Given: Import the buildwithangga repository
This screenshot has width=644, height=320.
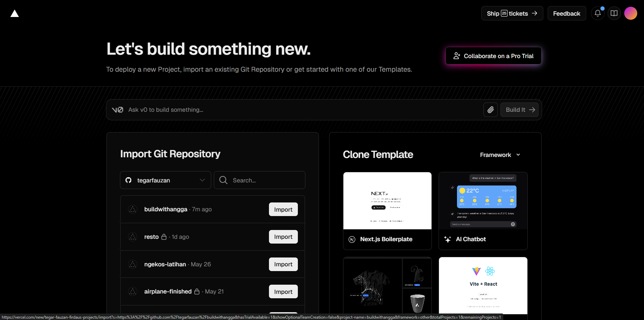Looking at the screenshot, I should tap(283, 209).
